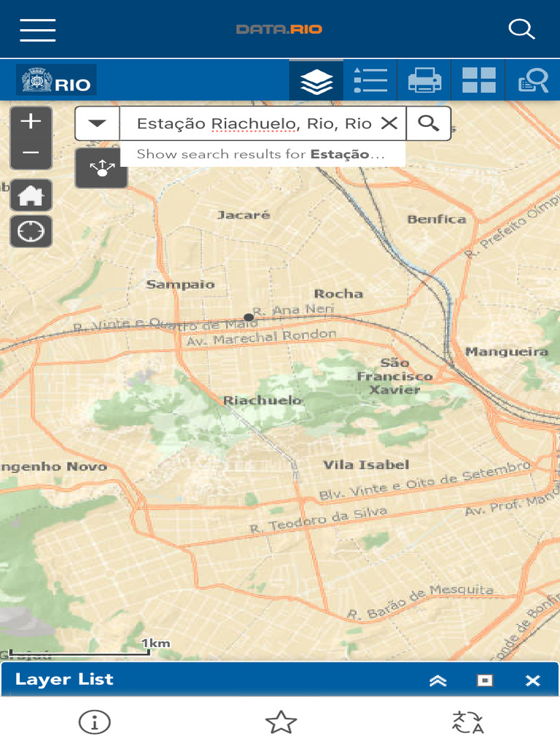Clear the search text with X

coord(389,123)
